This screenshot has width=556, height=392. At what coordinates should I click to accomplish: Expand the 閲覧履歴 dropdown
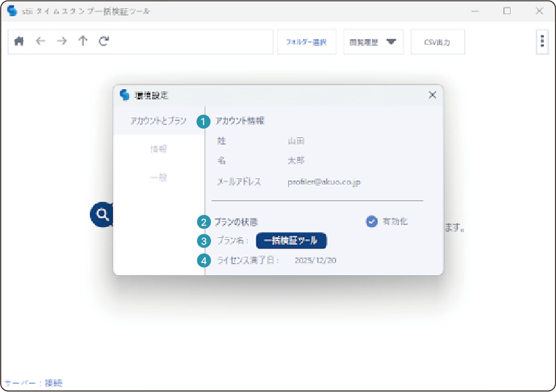click(x=373, y=42)
